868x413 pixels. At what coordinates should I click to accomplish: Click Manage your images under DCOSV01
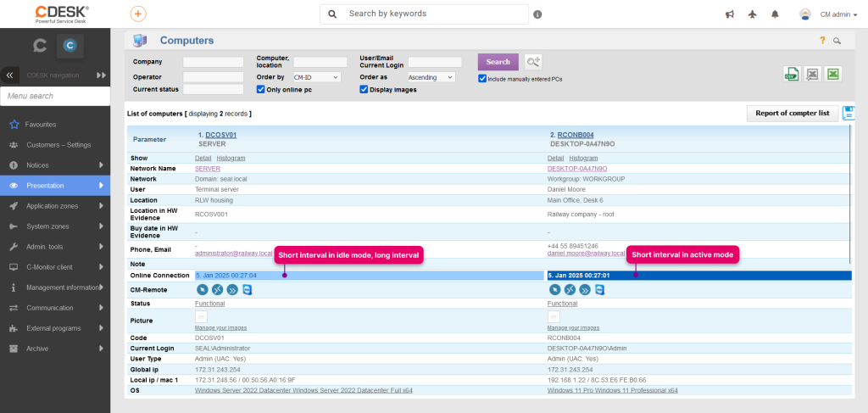click(x=221, y=327)
